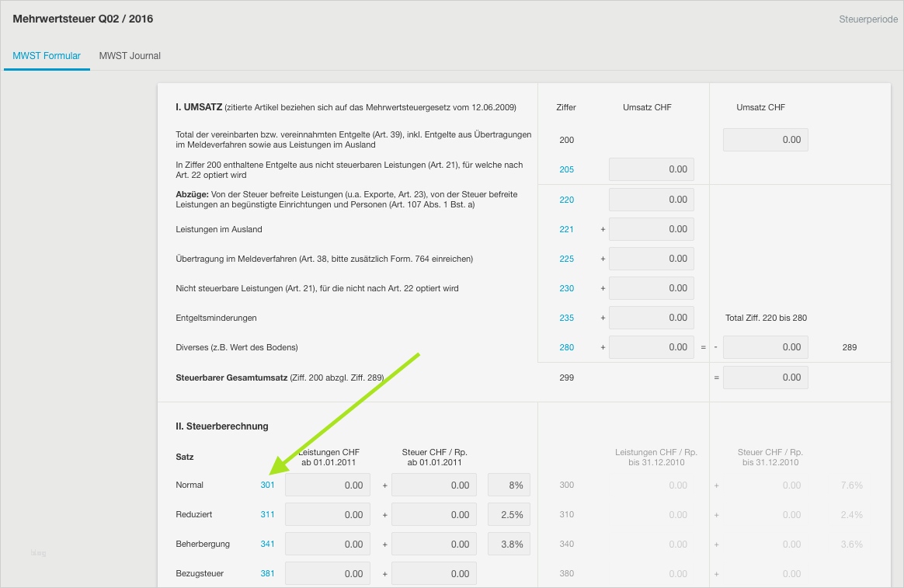Viewport: 904px width, 588px height.
Task: Click the Ziffer 200 Umsatz field
Action: [x=765, y=140]
